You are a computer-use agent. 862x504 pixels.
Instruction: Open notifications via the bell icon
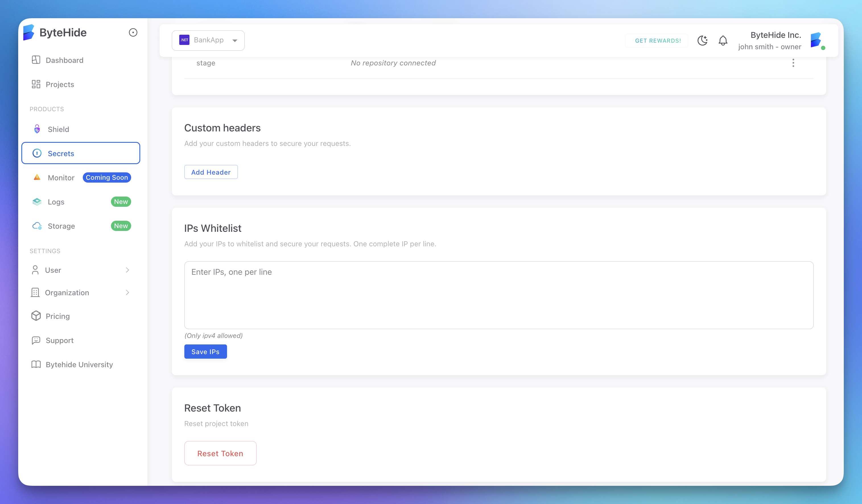(723, 40)
